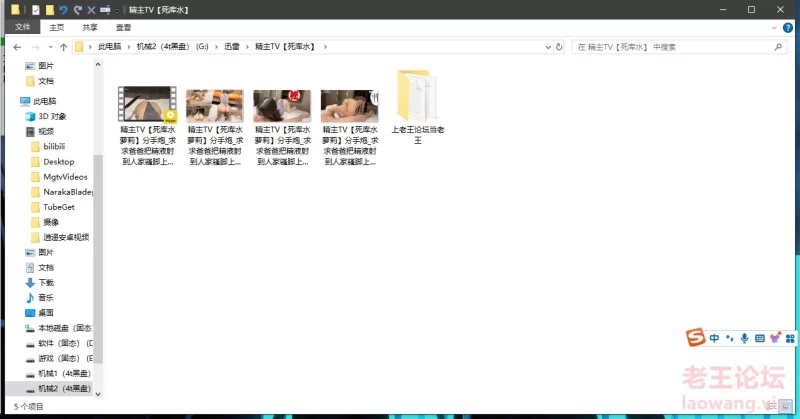Open the 摄像 folder in the sidebar
800x419 pixels.
pyautogui.click(x=51, y=222)
